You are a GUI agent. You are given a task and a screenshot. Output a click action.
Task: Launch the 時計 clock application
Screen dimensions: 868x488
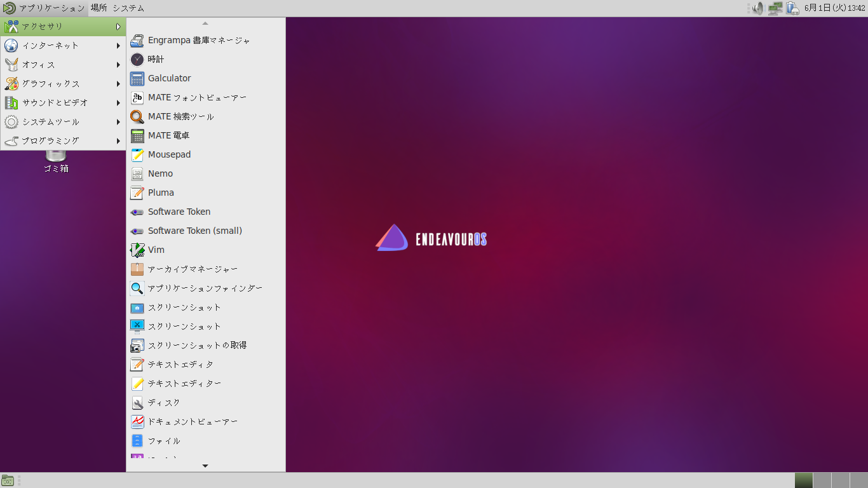tap(206, 59)
